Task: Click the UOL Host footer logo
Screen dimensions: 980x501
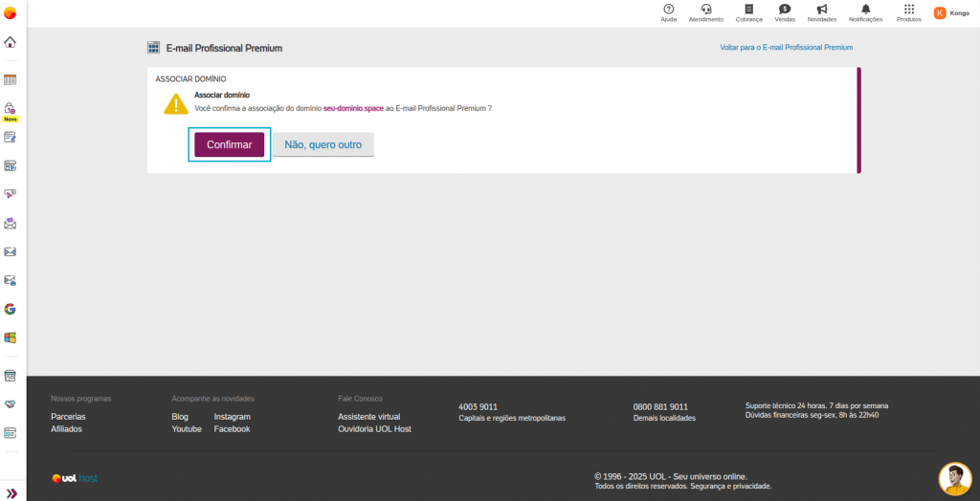Action: [x=75, y=478]
